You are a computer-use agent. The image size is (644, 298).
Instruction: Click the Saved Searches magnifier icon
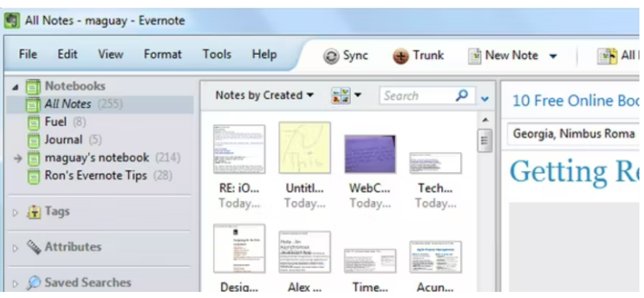click(34, 283)
